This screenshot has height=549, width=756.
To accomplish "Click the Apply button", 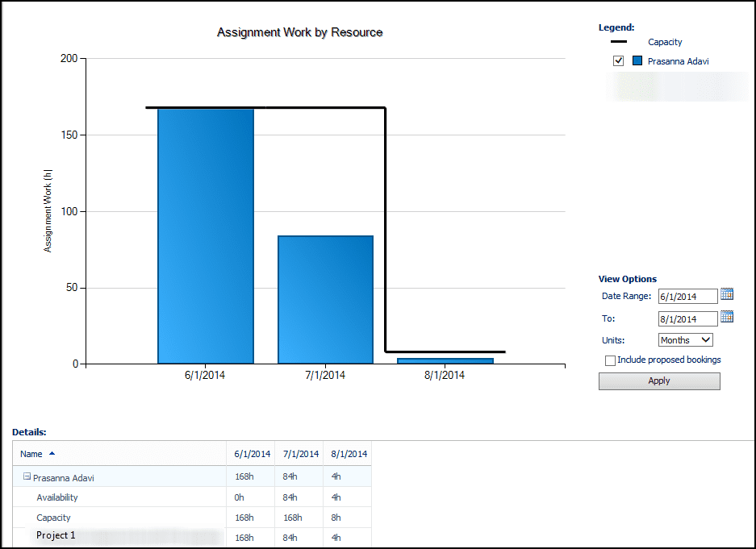I will coord(659,381).
